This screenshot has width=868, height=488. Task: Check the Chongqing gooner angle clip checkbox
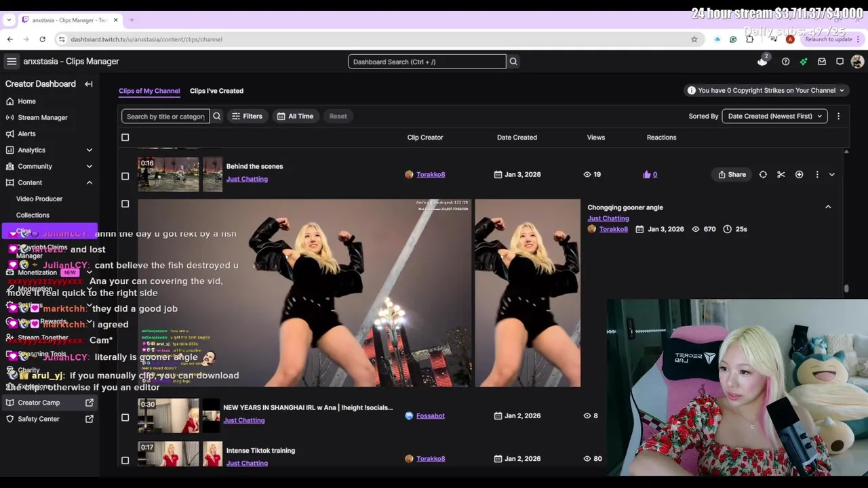[x=125, y=204]
